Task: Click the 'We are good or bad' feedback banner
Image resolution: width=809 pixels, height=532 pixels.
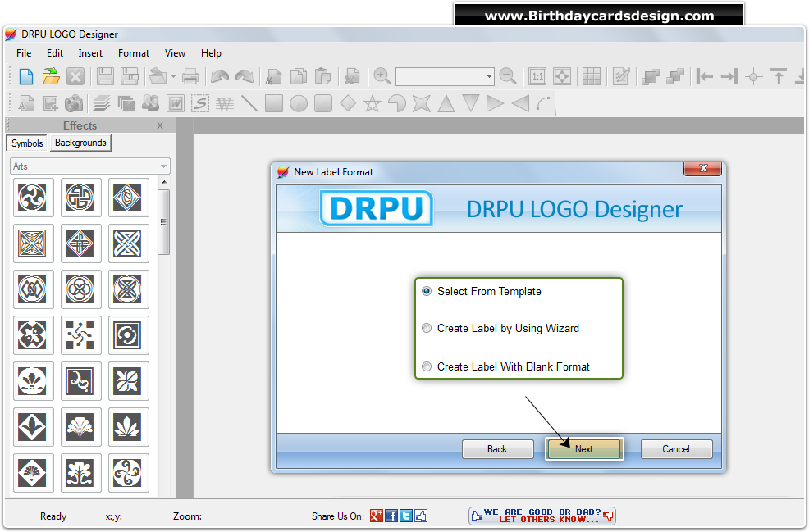Action: (x=542, y=516)
